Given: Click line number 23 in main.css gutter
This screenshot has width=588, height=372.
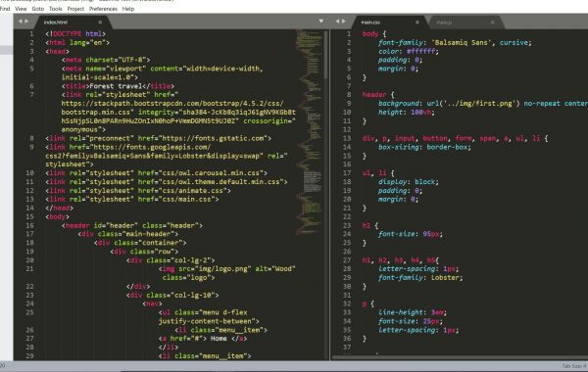Looking at the screenshot, I should pyautogui.click(x=347, y=225).
